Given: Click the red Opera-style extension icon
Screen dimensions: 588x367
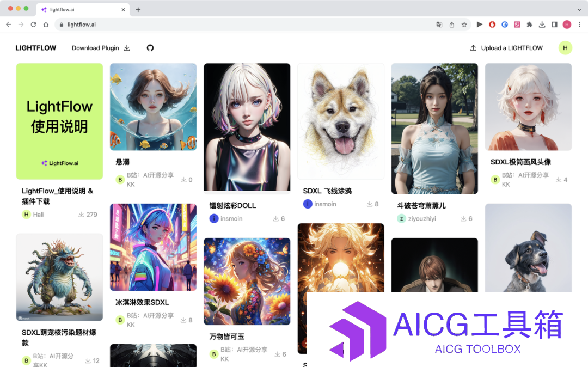Looking at the screenshot, I should point(492,25).
